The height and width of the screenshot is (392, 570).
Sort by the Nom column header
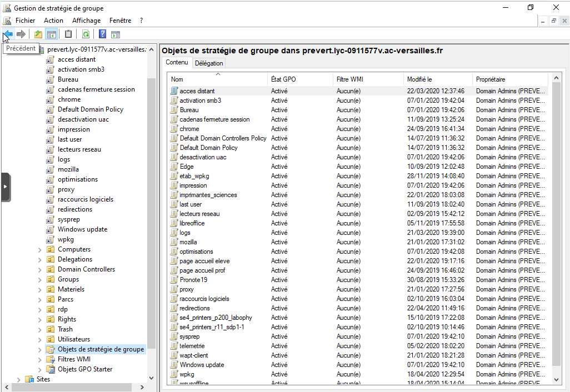(x=218, y=79)
